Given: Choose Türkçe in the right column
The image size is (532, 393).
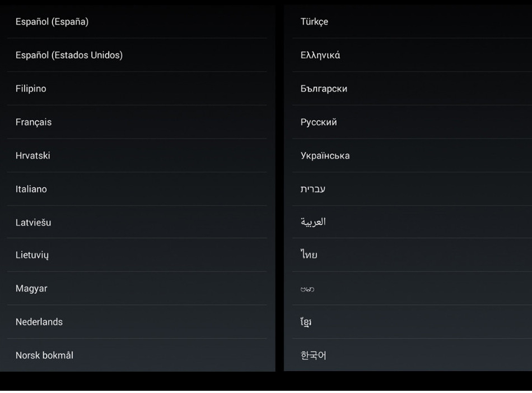Looking at the screenshot, I should pos(314,22).
